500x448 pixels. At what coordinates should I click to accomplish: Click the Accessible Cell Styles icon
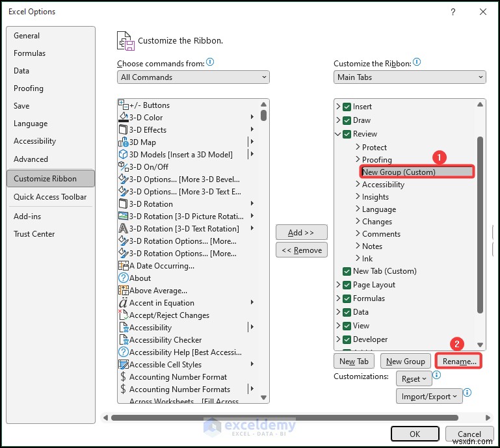(124, 365)
